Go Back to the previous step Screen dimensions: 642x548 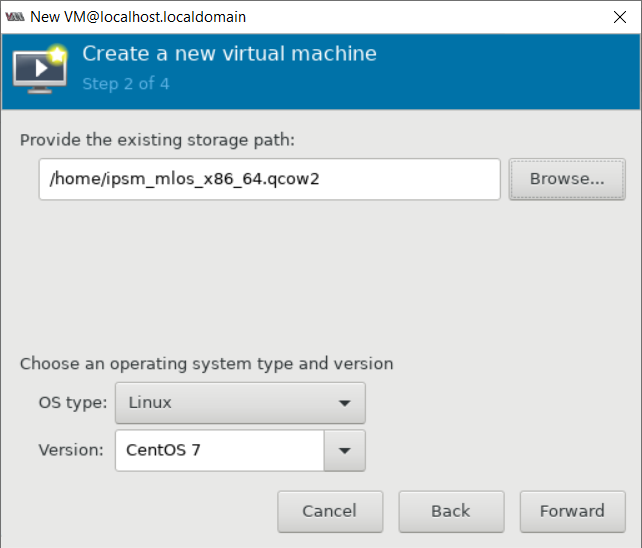coord(451,511)
